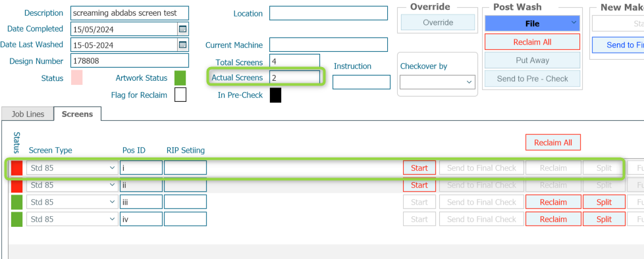Viewport: 644px width, 259px height.
Task: Switch to the Job Lines tab
Action: click(x=28, y=114)
